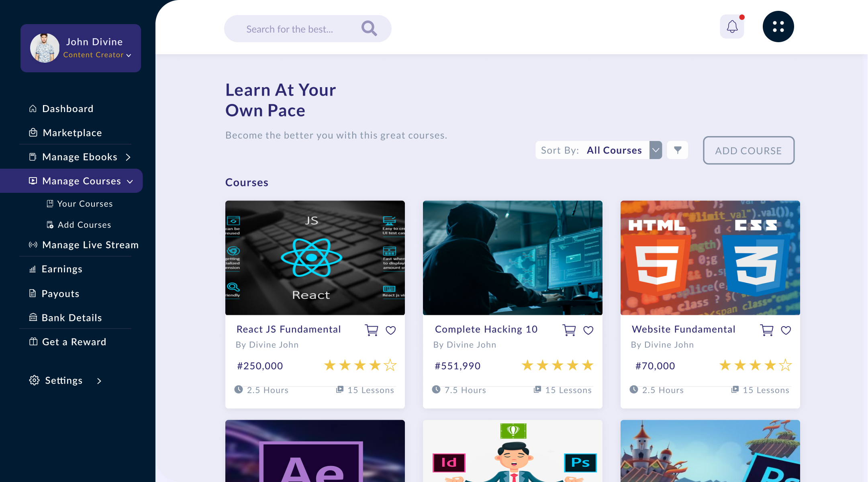Image resolution: width=868 pixels, height=482 pixels.
Task: Click the notification bell icon
Action: pos(732,27)
